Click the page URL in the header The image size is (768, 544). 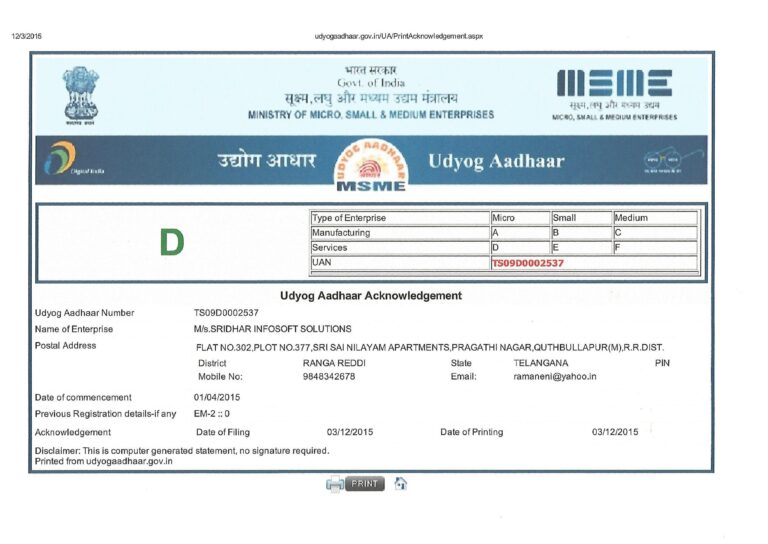point(398,36)
